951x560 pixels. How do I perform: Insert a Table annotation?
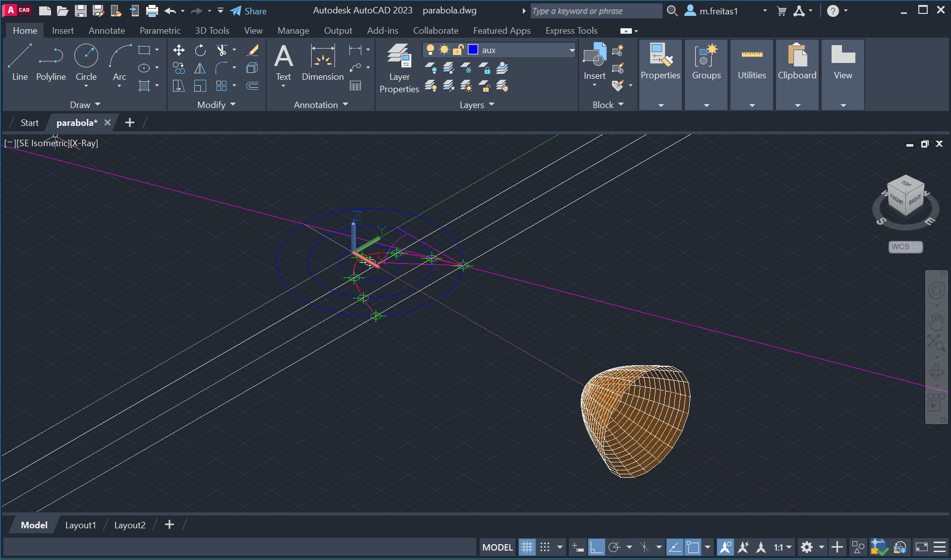[355, 86]
